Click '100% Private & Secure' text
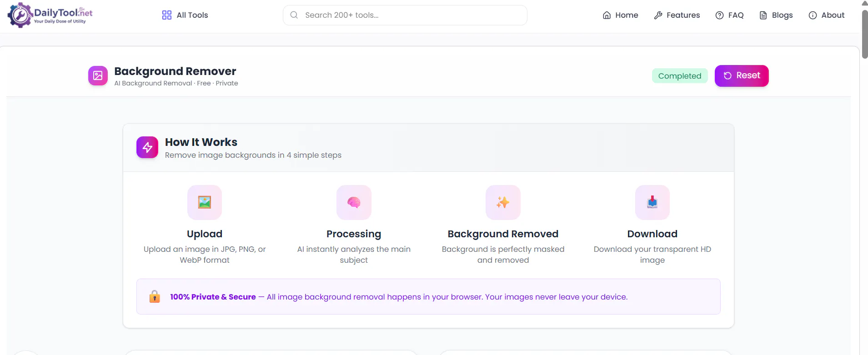Viewport: 868px width, 355px height. tap(213, 297)
